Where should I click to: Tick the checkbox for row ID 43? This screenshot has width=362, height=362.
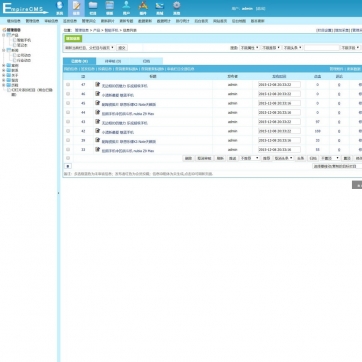pyautogui.click(x=68, y=122)
